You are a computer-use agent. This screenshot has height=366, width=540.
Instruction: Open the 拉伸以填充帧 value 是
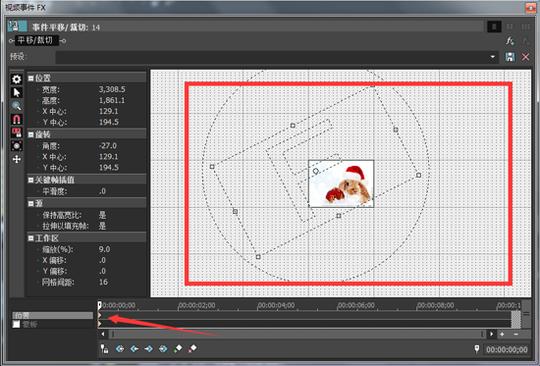[102, 226]
